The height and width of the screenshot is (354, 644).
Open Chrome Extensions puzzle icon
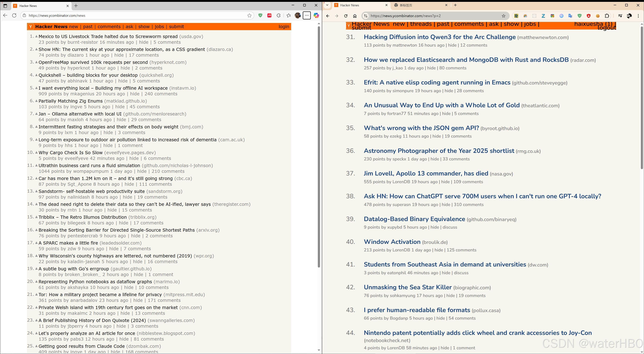[607, 16]
